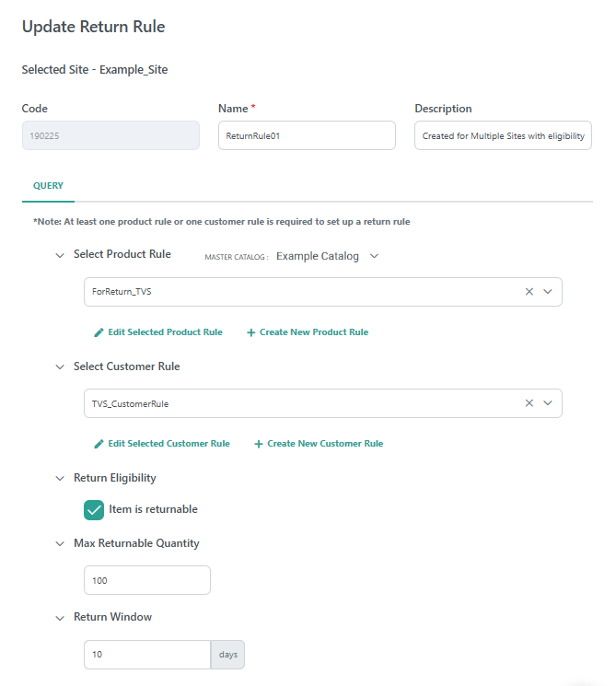Open the customer rule dropdown arrow
Screen dimensions: 616x686
click(548, 403)
